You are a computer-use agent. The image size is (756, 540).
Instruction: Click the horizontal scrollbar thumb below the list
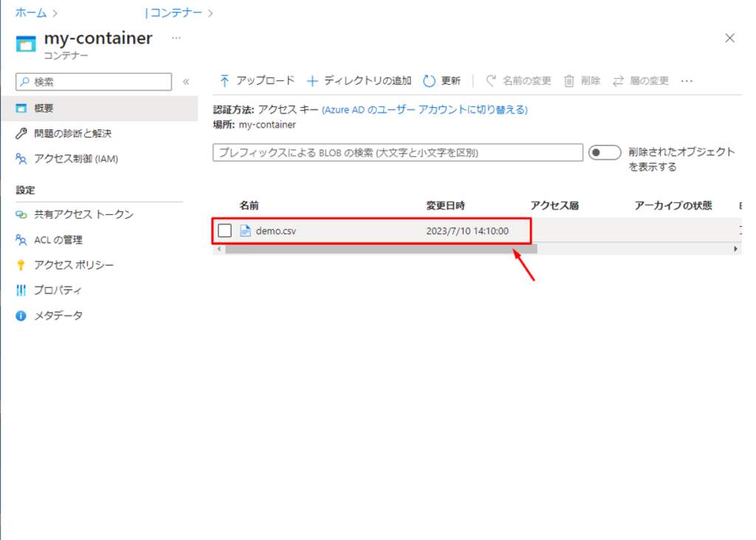coord(381,249)
